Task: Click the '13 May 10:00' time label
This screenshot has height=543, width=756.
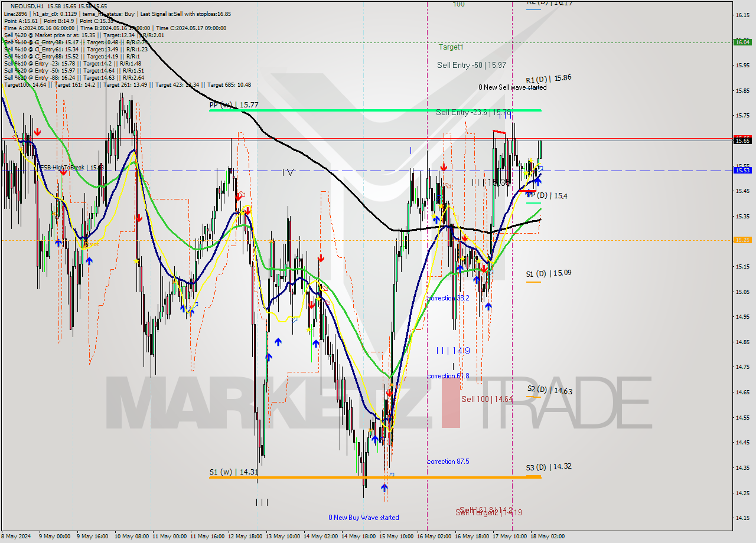Action: 283,537
